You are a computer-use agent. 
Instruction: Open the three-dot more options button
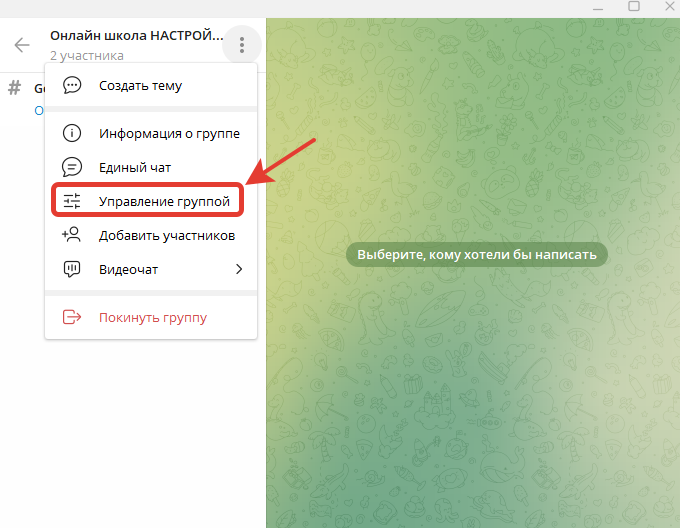242,45
